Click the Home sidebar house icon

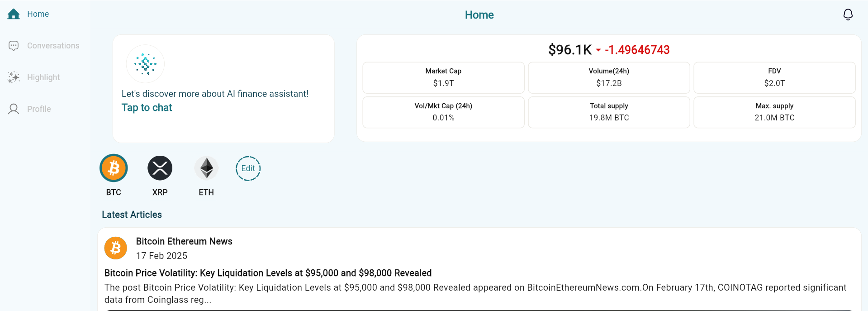tap(14, 14)
